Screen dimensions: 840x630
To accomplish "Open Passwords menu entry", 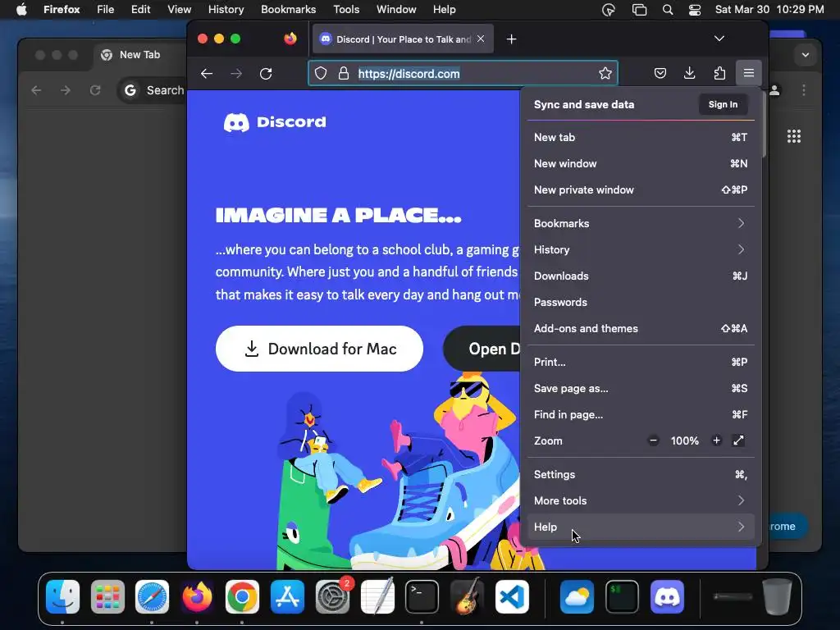I will (641, 302).
